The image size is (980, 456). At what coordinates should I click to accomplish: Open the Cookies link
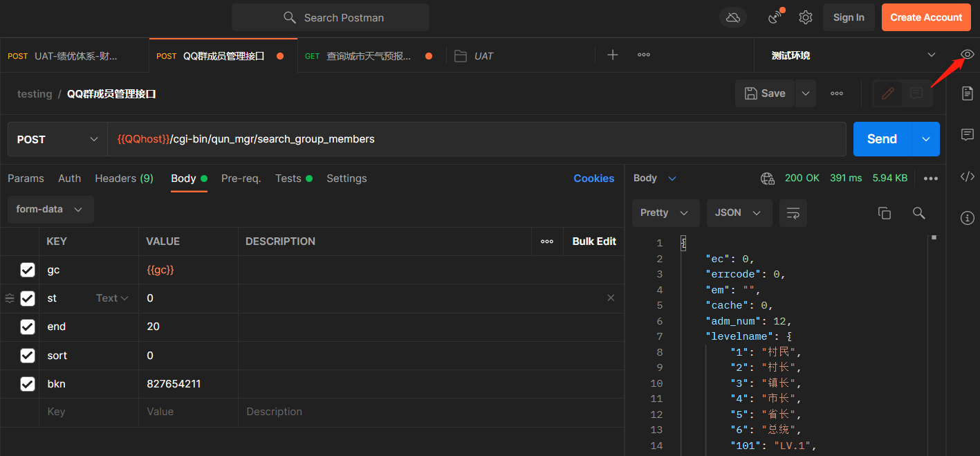coord(593,179)
